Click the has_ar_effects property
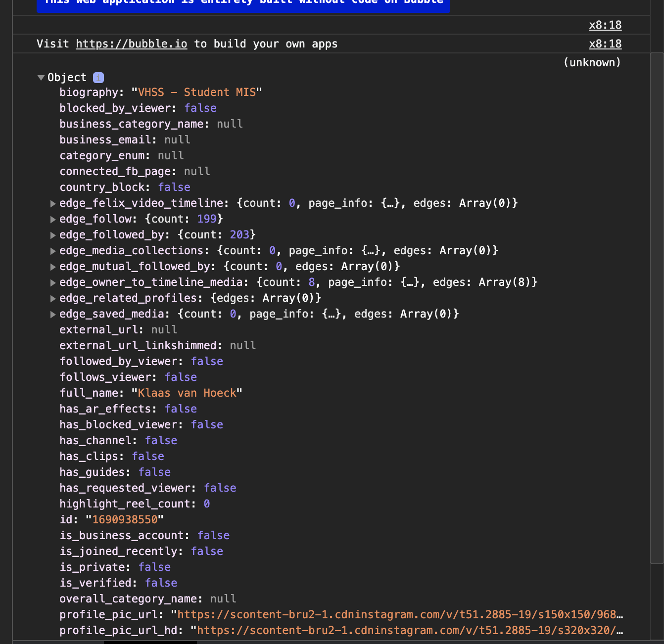664x644 pixels. (128, 409)
